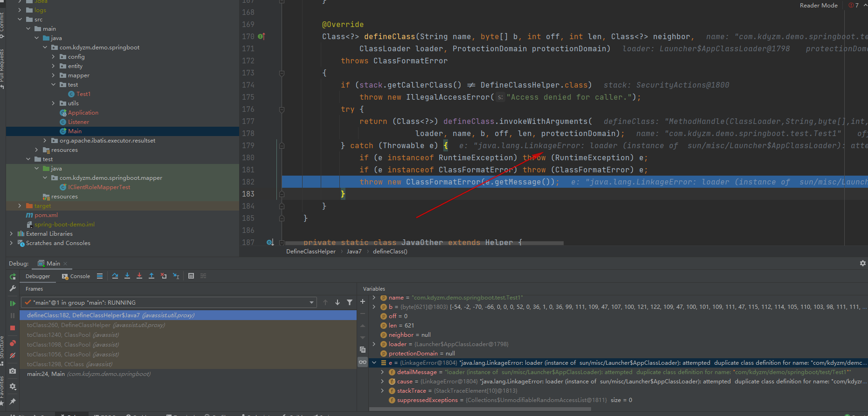Select next frame down arrow
This screenshot has height=416, width=868.
[338, 302]
